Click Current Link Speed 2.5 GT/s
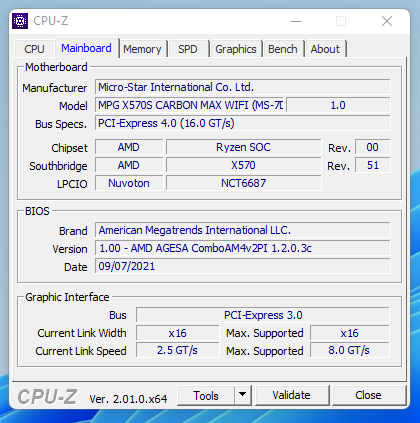420x423 pixels. tap(178, 351)
